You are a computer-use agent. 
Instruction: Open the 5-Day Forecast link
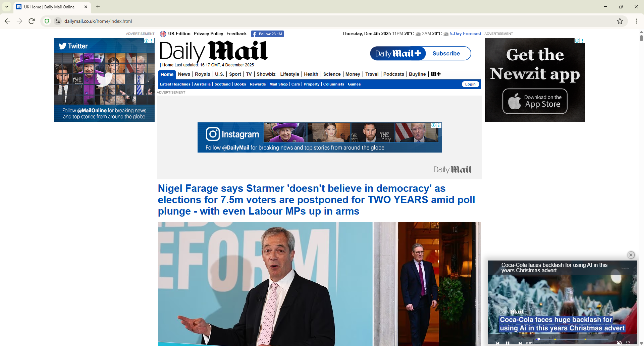tap(465, 34)
